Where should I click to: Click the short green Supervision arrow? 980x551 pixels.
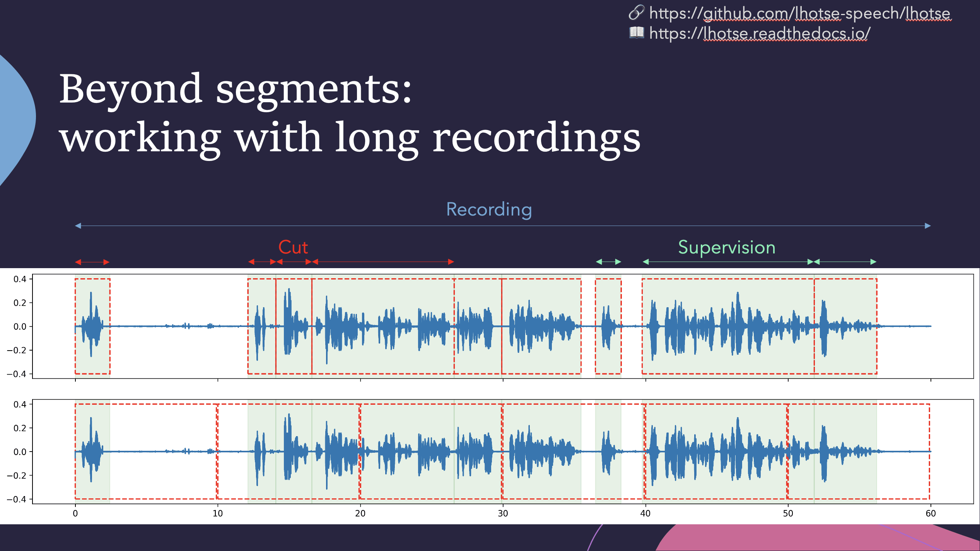tap(608, 262)
